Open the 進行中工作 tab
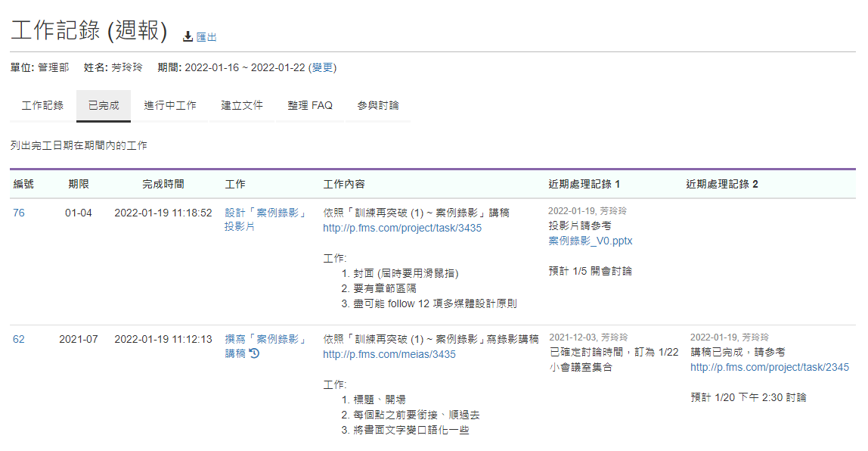The height and width of the screenshot is (451, 868). tap(170, 106)
